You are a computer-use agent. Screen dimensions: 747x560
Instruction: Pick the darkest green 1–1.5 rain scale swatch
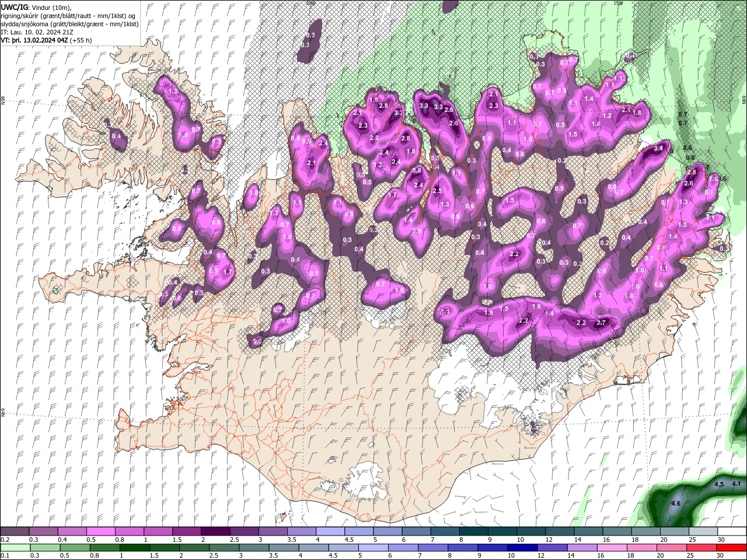[x=135, y=547]
